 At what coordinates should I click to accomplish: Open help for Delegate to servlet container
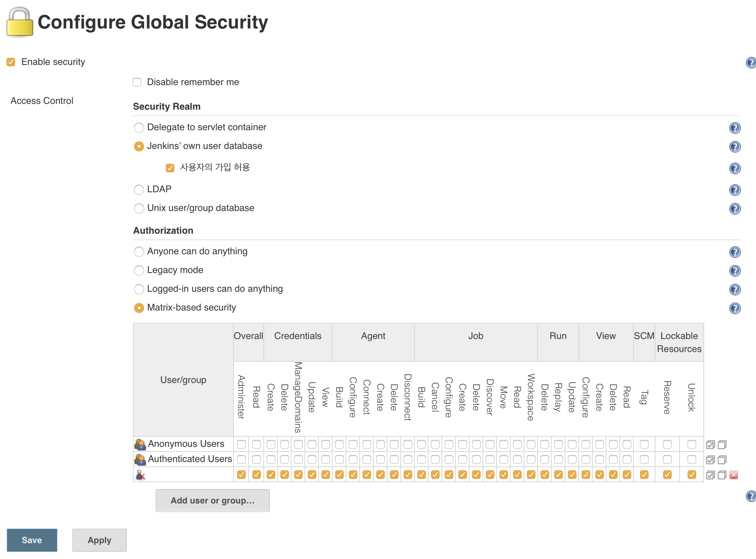tap(734, 128)
